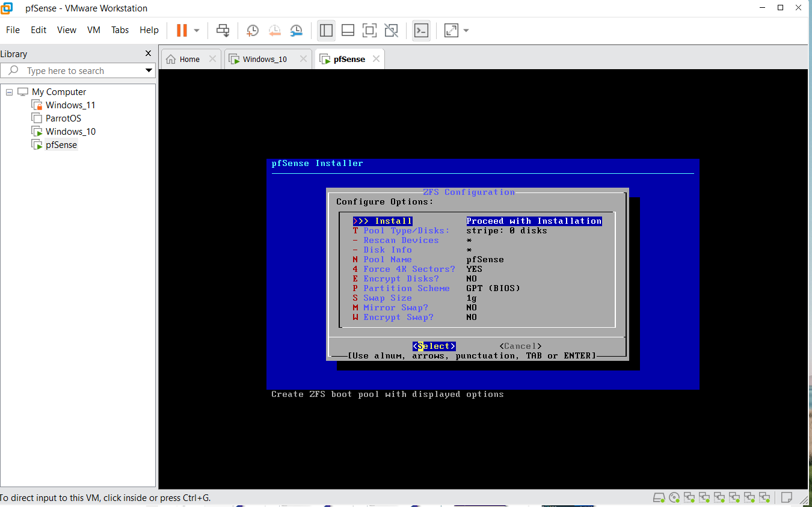
Task: Click the 'stripe: 0 disks' value
Action: point(507,230)
